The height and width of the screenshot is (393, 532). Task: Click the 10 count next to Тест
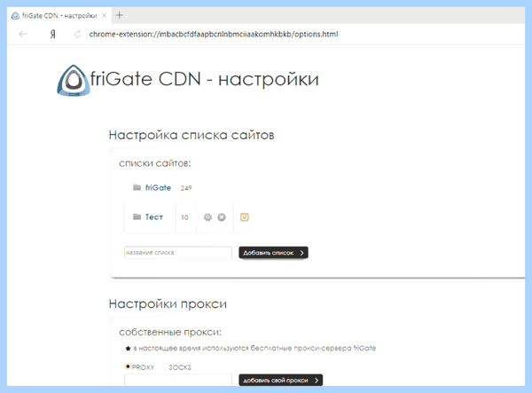[184, 217]
